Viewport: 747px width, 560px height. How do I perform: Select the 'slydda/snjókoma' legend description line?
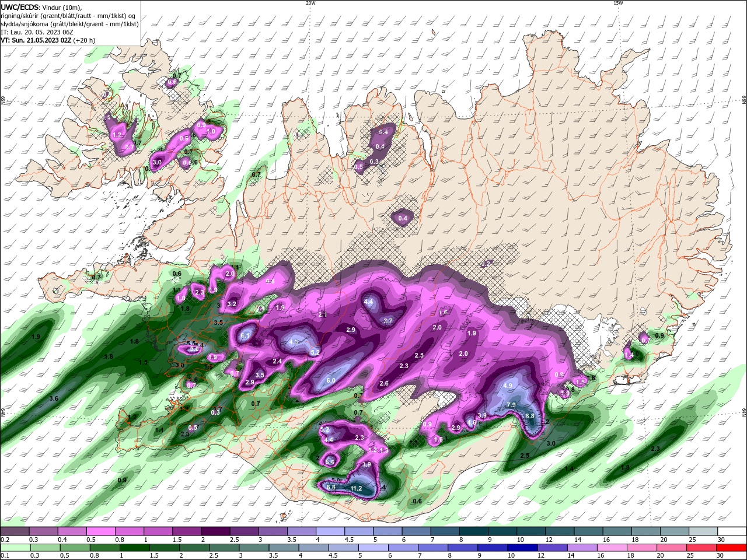pos(69,24)
